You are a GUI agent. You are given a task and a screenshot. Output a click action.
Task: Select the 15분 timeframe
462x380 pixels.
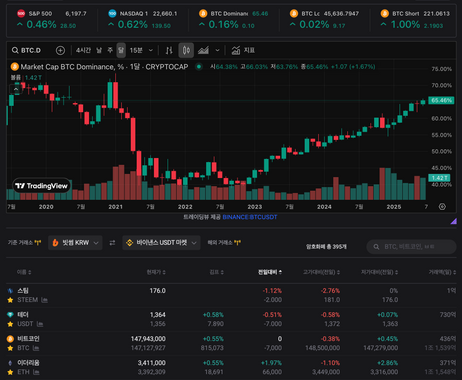tap(136, 50)
